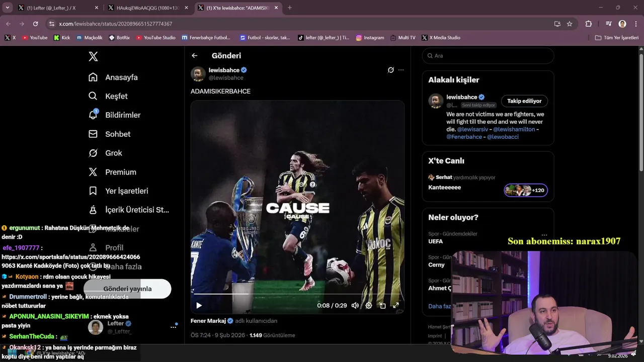The height and width of the screenshot is (362, 644).
Task: Bookmark this page with the star icon
Action: (x=570, y=24)
